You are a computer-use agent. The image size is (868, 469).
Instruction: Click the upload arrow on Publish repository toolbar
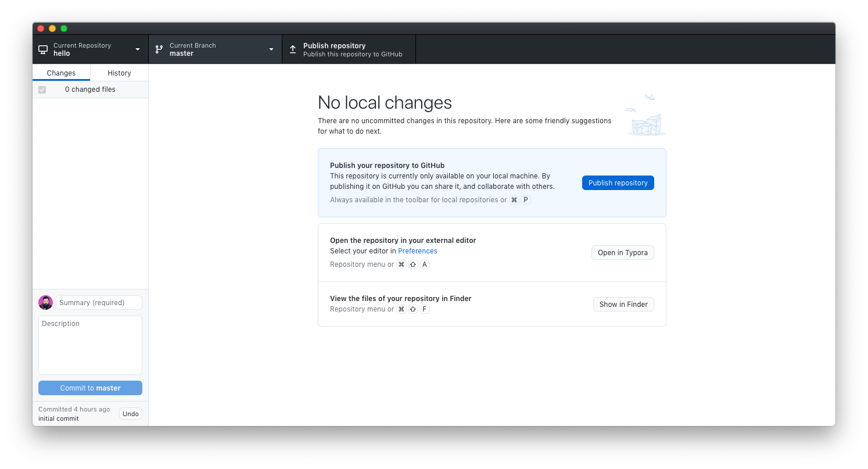point(292,49)
